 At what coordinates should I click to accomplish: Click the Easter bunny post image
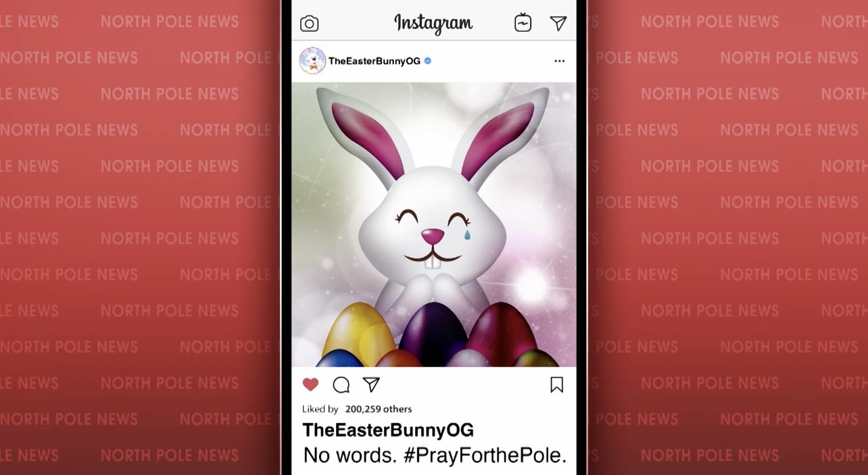[434, 224]
